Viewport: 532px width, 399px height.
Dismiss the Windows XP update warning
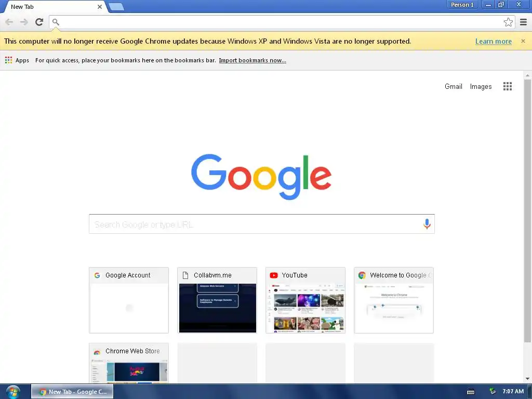523,41
